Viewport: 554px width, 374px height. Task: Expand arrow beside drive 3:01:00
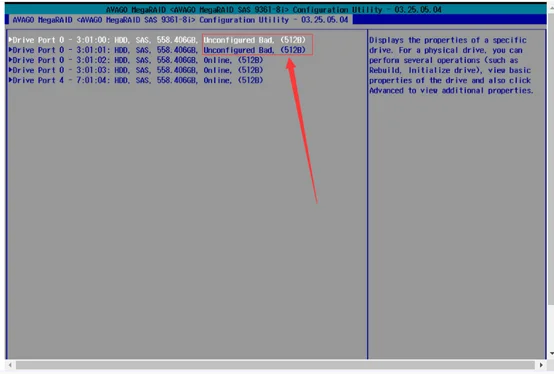click(x=10, y=40)
